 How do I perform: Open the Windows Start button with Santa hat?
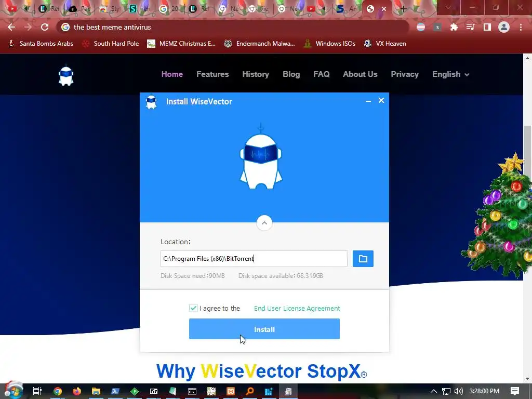tap(14, 391)
